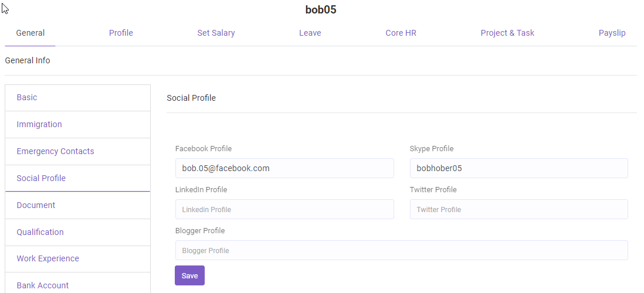Switch to the Profile tab
644x293 pixels.
coord(121,33)
